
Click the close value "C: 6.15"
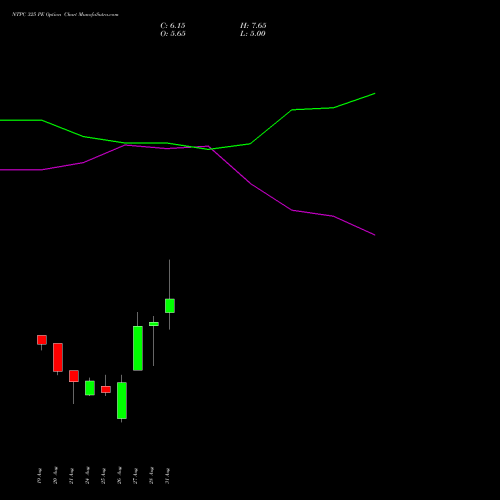[x=173, y=26]
